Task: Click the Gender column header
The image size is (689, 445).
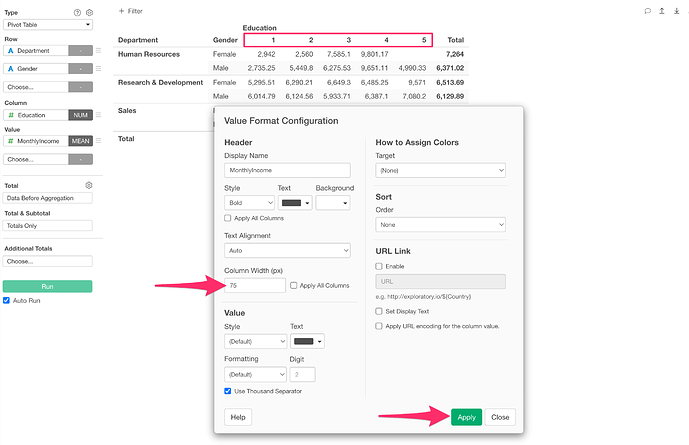Action: 225,40
